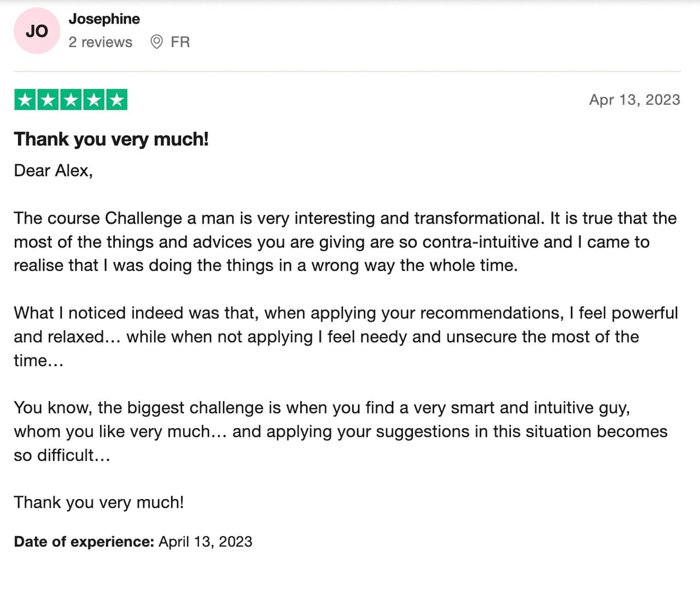700x616 pixels.
Task: Click the 'Date of experience:' label
Action: (x=84, y=542)
